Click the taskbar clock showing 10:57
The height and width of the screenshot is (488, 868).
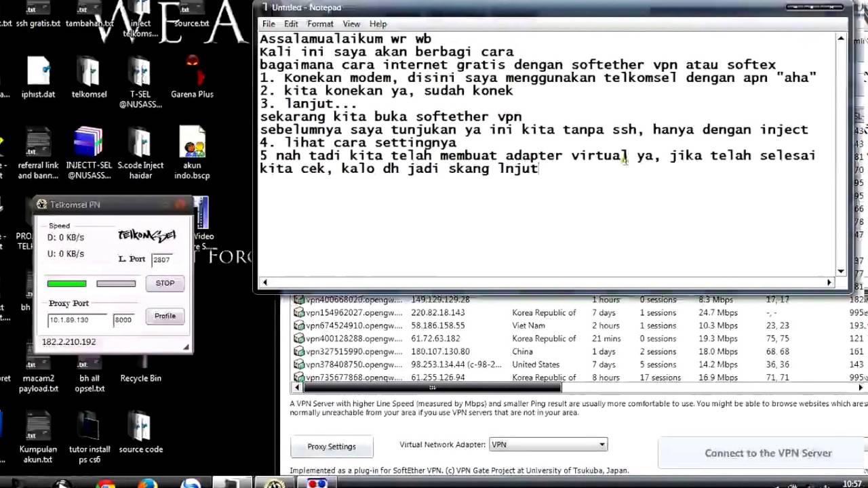(x=852, y=483)
